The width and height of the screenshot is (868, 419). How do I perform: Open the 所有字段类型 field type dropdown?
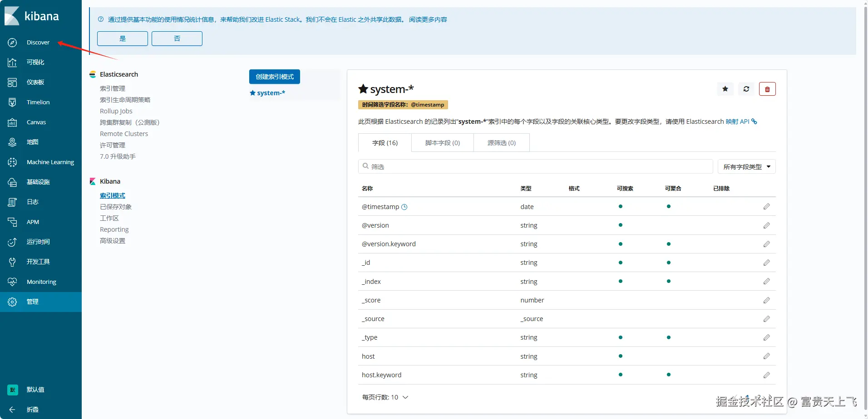746,166
